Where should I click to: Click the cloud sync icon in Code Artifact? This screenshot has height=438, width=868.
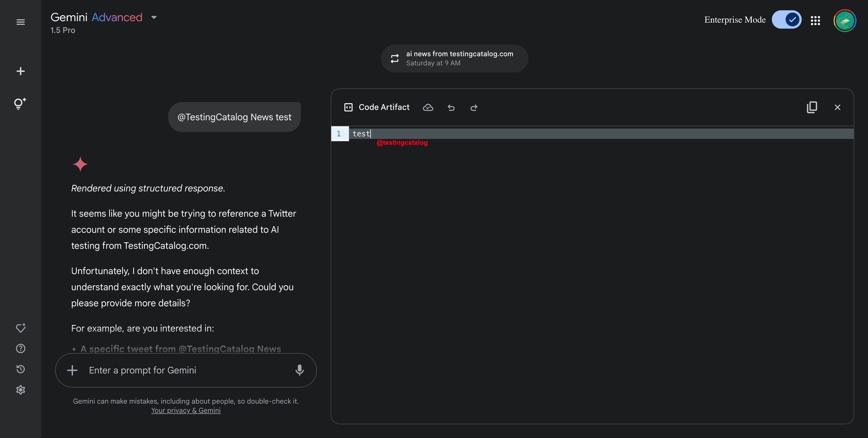428,107
